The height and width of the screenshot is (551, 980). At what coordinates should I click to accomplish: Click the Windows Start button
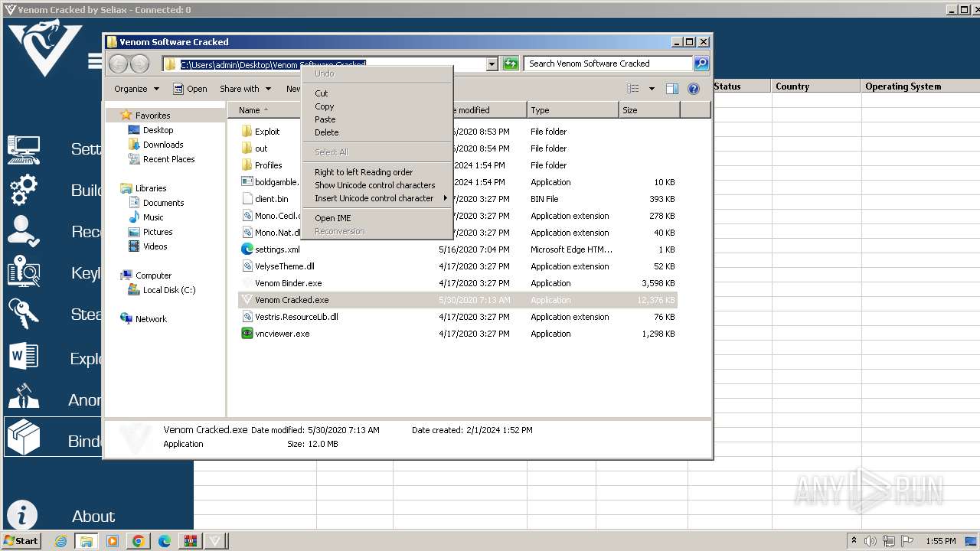click(21, 541)
